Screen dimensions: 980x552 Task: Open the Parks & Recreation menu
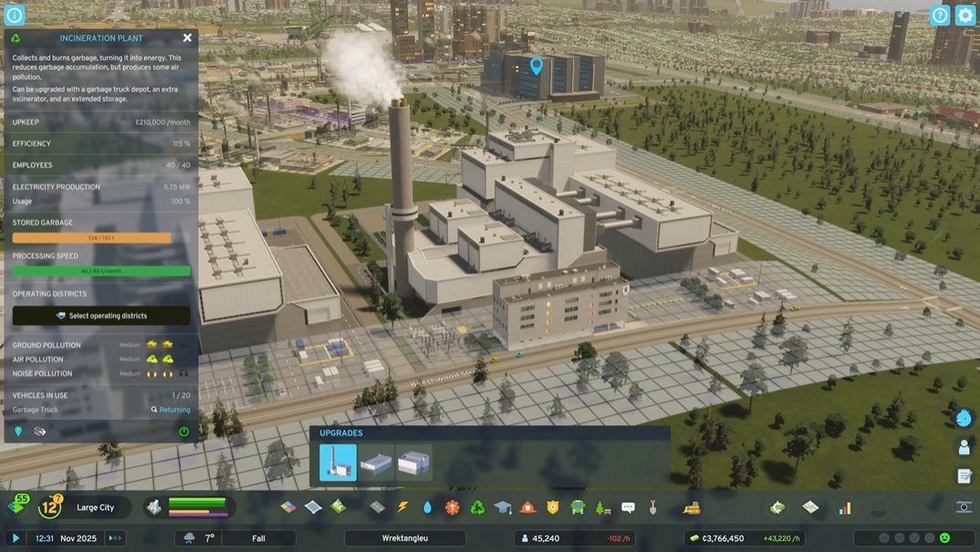tap(602, 507)
